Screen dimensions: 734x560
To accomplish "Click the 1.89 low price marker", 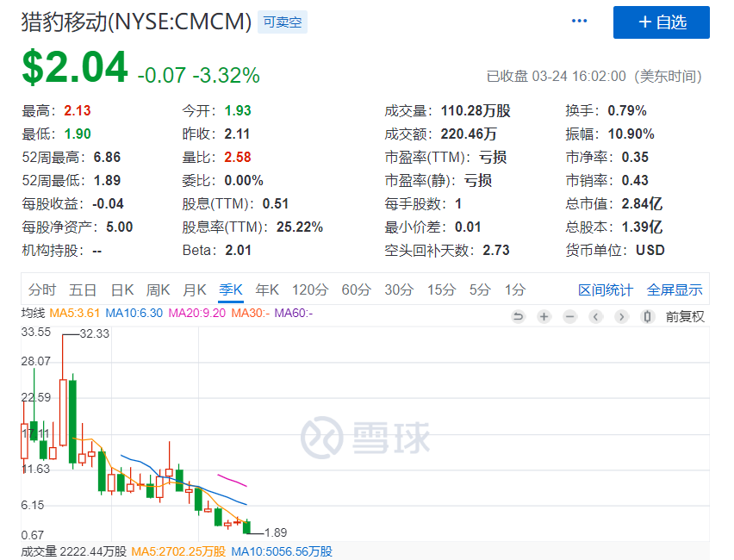I will 276,532.
